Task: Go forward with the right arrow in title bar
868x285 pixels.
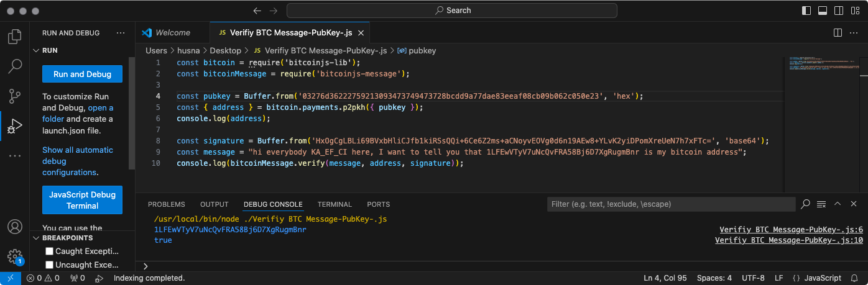Action: tap(274, 11)
